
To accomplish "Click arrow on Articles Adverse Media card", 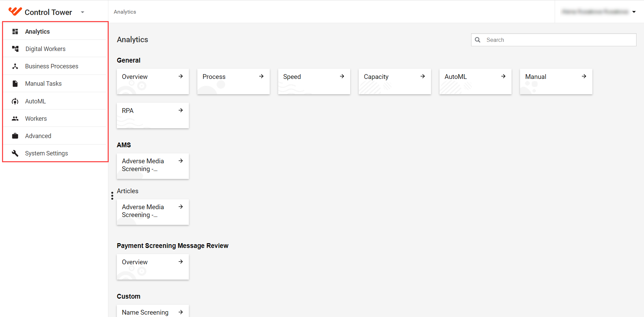I will coord(181,207).
